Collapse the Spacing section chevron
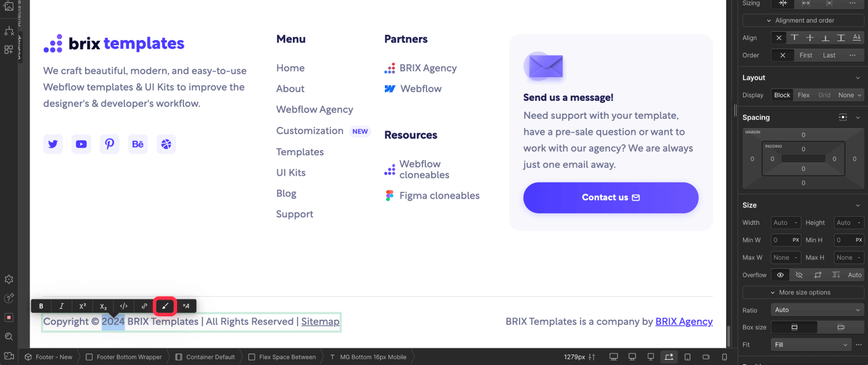 [x=858, y=117]
